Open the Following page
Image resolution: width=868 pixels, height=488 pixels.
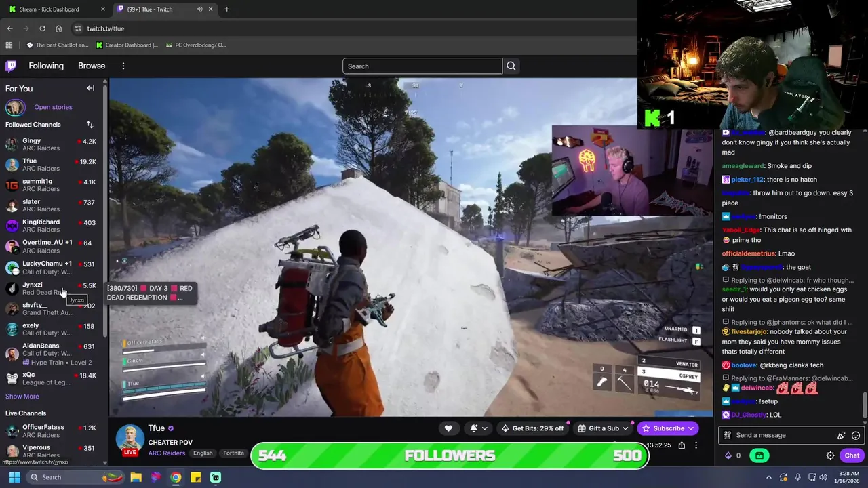click(46, 66)
